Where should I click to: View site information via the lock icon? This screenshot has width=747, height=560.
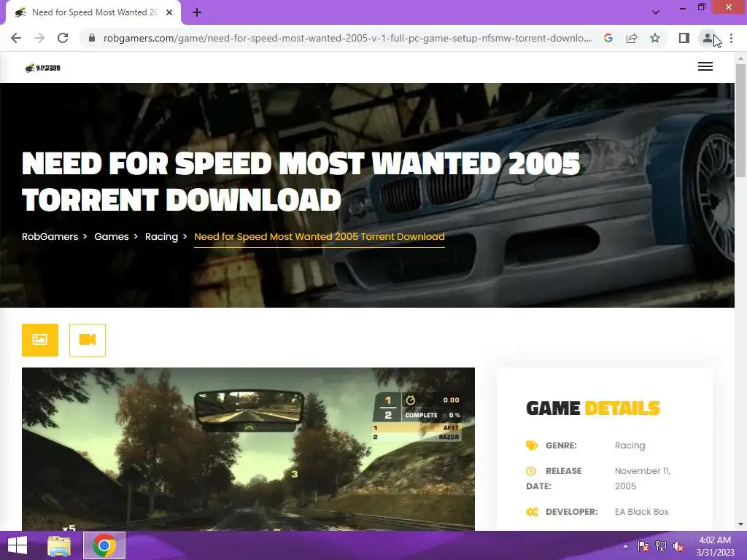[92, 38]
